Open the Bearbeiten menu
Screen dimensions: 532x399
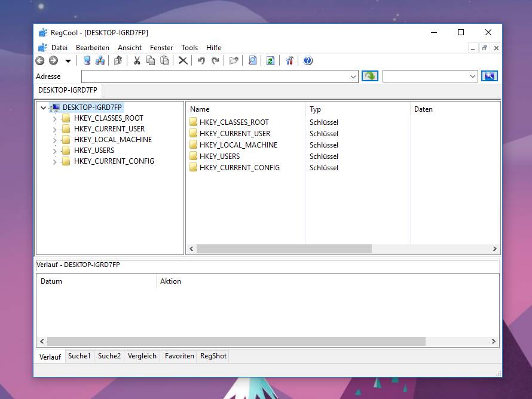93,47
